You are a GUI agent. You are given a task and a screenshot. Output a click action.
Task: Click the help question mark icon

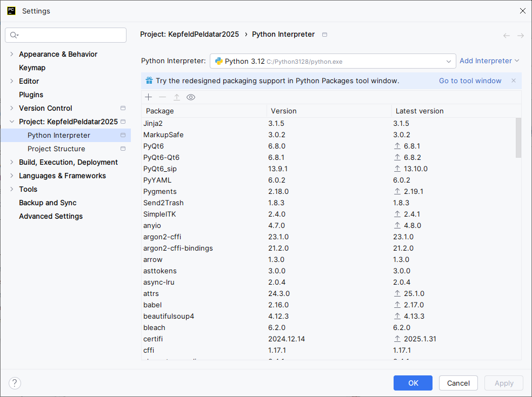(x=15, y=383)
